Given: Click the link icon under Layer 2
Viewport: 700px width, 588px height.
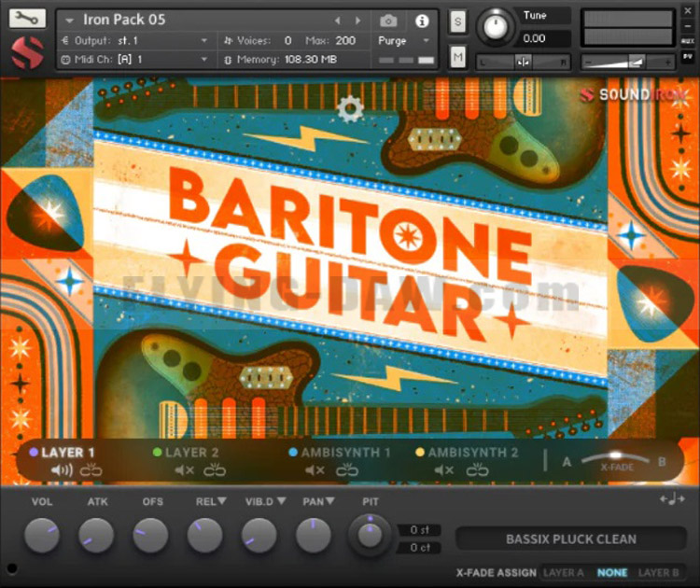Looking at the screenshot, I should click(x=217, y=470).
